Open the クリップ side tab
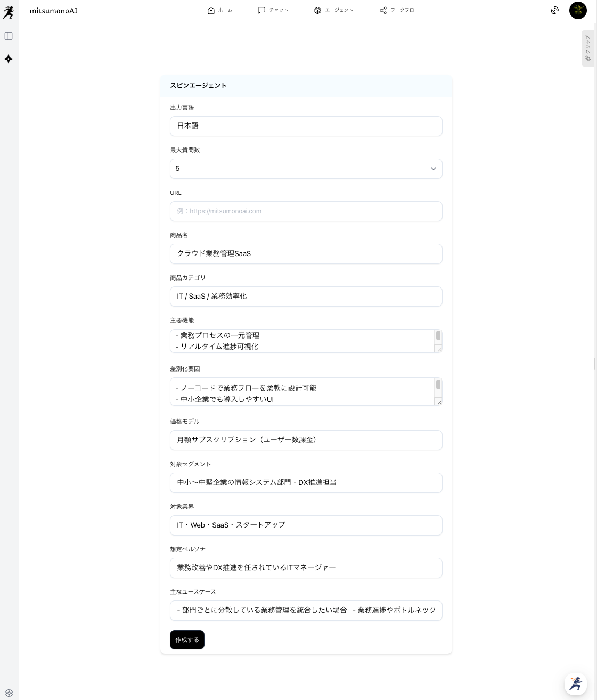The width and height of the screenshot is (597, 700). [587, 48]
